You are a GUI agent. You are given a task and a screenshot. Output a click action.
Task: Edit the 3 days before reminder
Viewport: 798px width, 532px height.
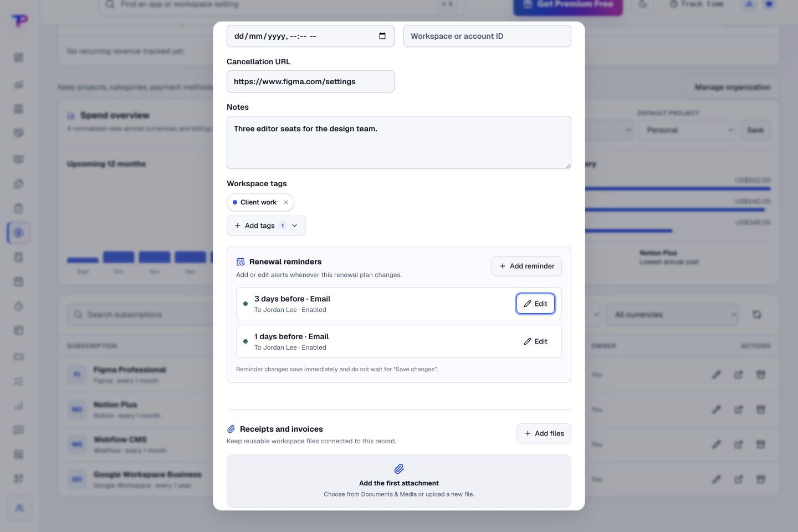coord(535,304)
